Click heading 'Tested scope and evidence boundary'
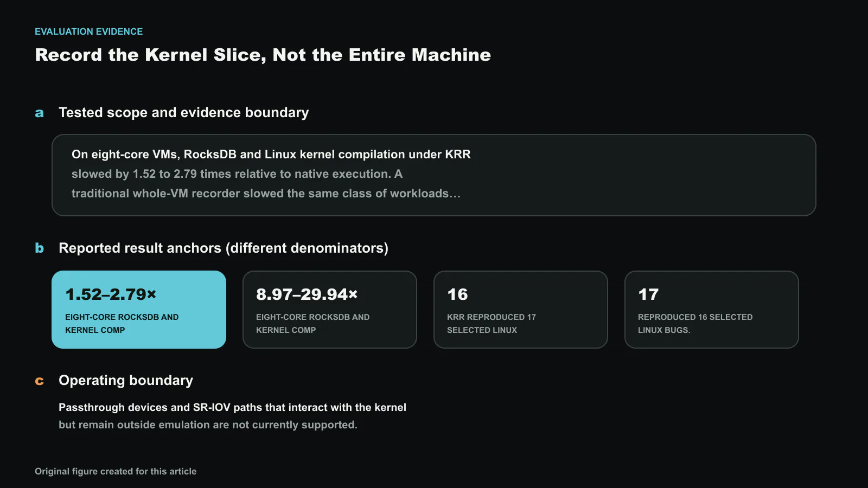The width and height of the screenshot is (868, 488). coord(183,112)
